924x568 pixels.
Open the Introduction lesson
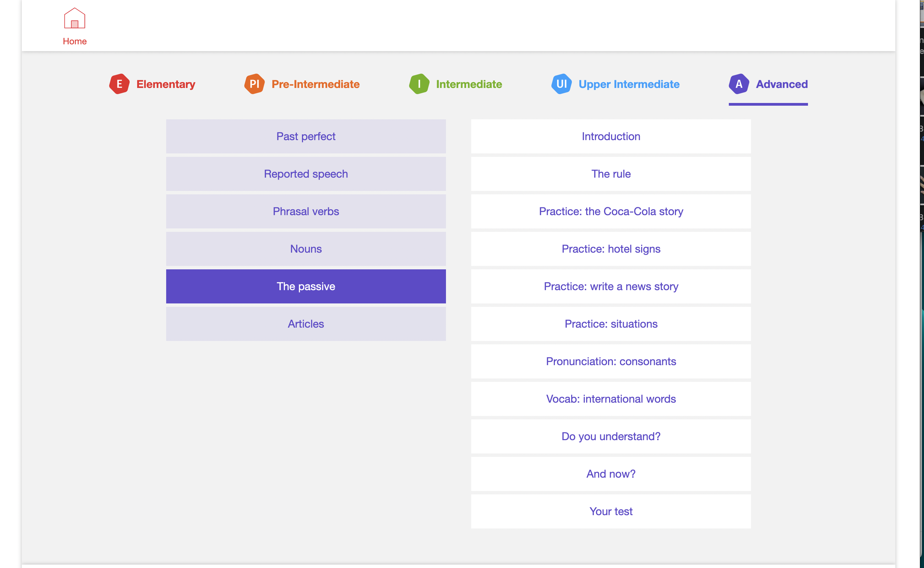pos(610,136)
